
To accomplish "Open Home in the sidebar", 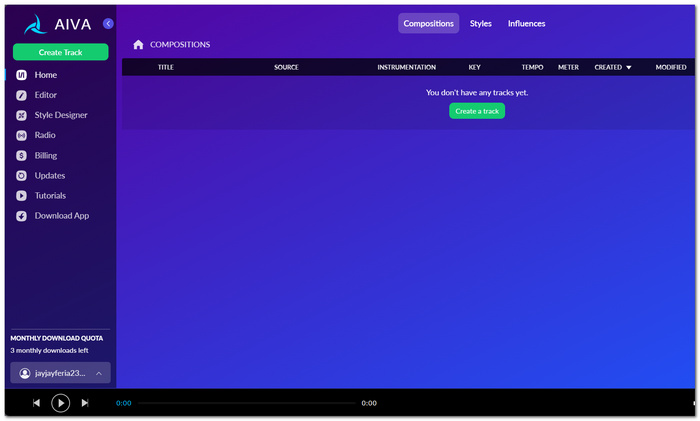I will [x=46, y=75].
